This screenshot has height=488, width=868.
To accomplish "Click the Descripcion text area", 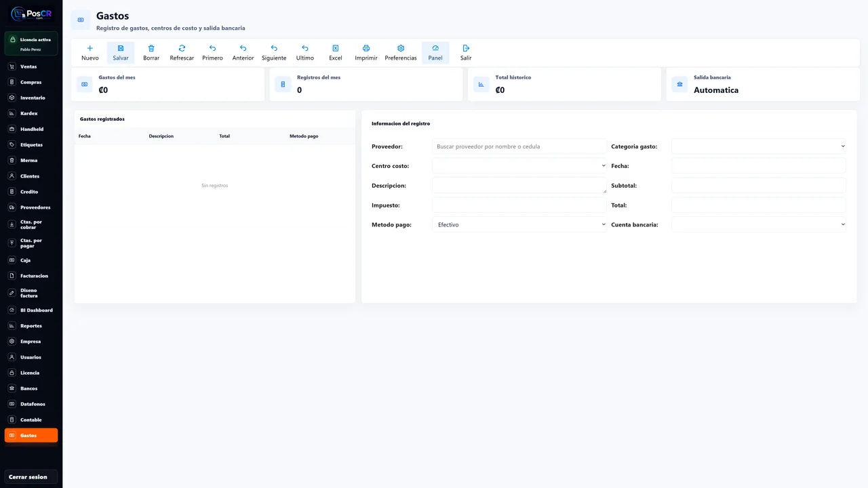I will point(519,185).
